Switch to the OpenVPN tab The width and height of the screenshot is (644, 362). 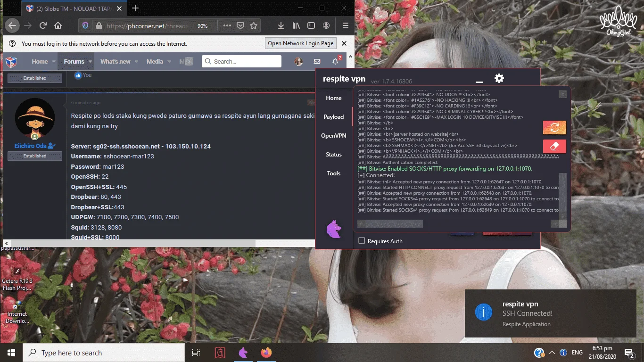[334, 136]
